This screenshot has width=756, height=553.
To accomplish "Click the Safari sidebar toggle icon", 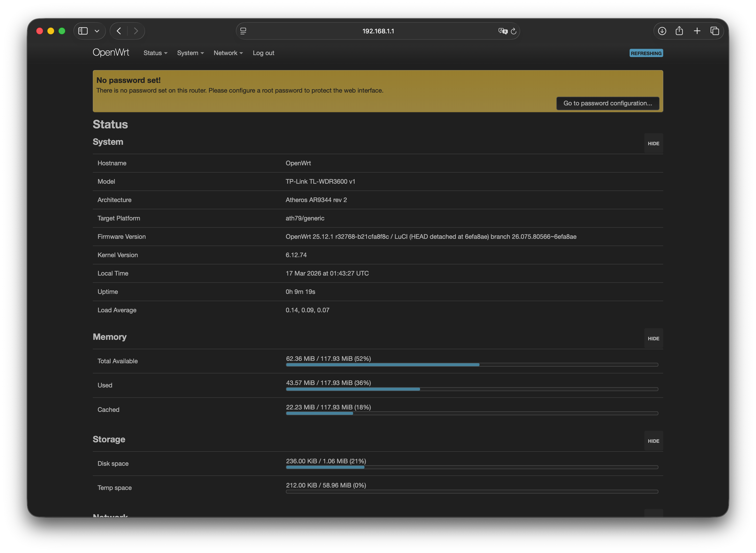I will coord(83,31).
